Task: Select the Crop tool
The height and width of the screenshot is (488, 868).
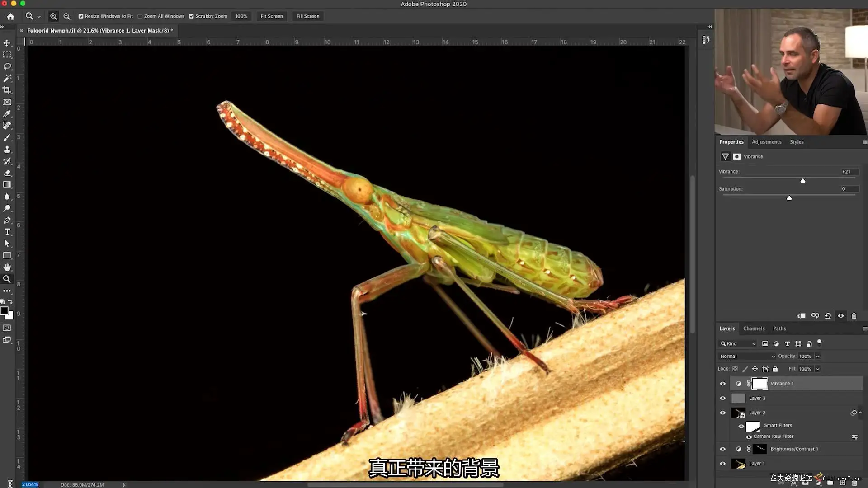Action: (7, 90)
